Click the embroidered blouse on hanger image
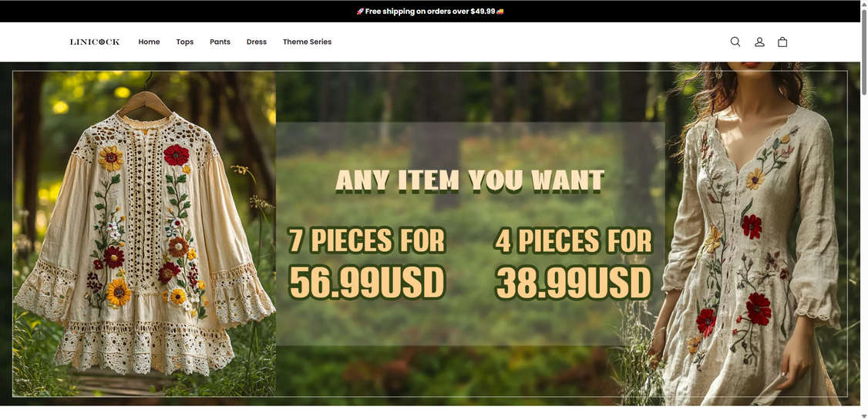Image resolution: width=868 pixels, height=420 pixels. pos(144,234)
